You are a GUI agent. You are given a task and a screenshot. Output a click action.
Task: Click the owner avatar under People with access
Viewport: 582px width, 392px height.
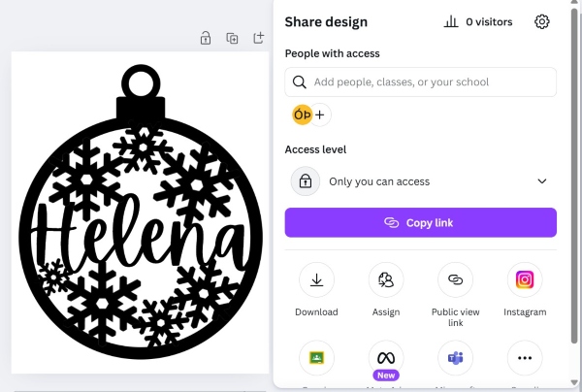pos(302,114)
